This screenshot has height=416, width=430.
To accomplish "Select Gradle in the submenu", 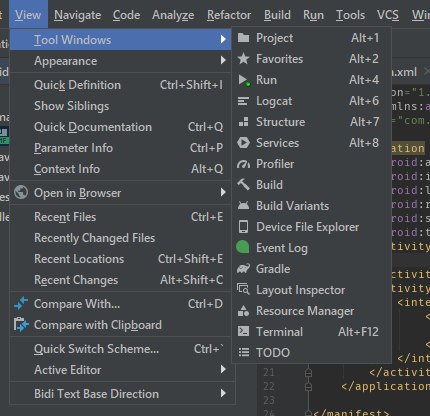I will click(311, 269).
